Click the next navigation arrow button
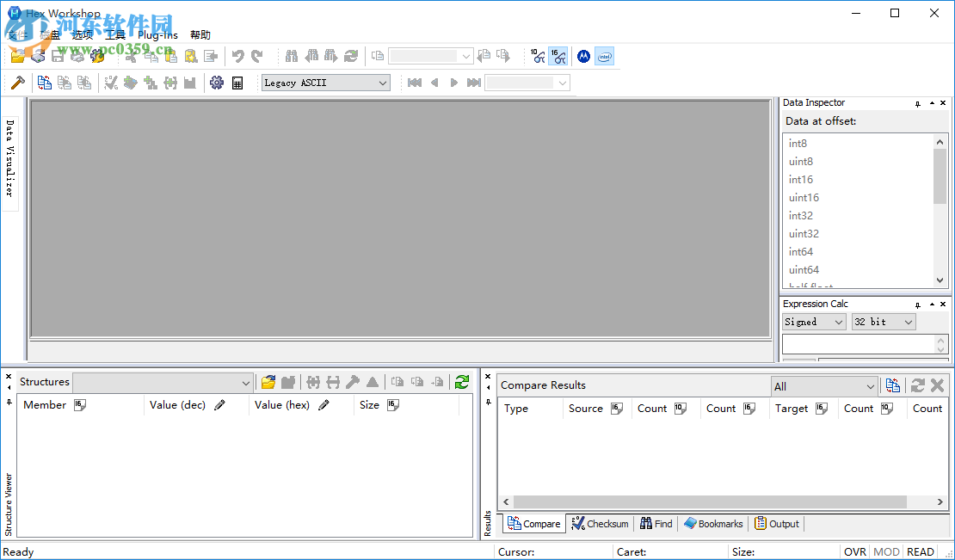The width and height of the screenshot is (955, 560). [453, 82]
